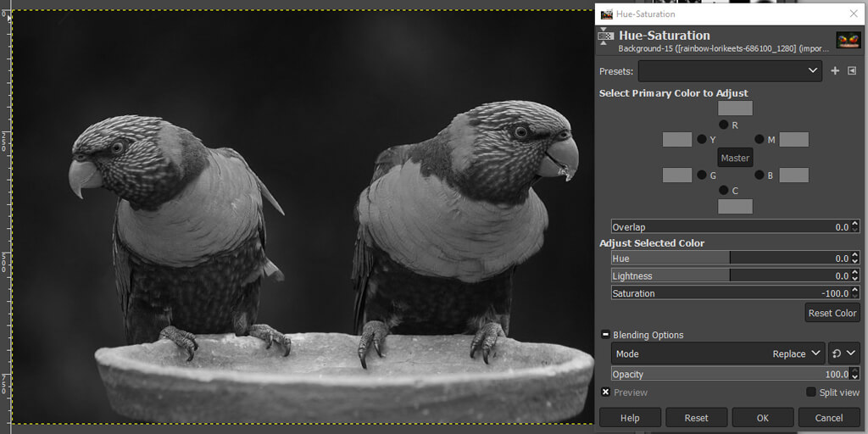Open the blend mode group switch dropdown
This screenshot has width=868, height=434.
point(844,353)
